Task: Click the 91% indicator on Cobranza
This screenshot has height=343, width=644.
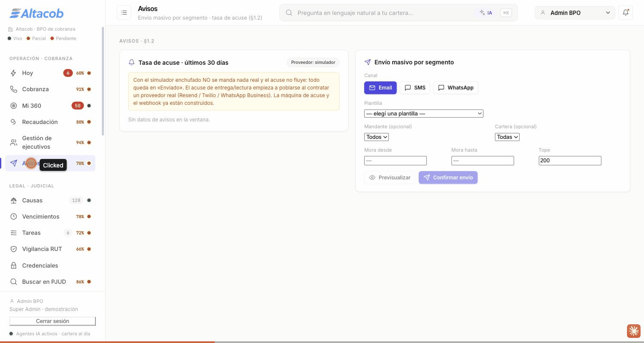Action: click(80, 89)
